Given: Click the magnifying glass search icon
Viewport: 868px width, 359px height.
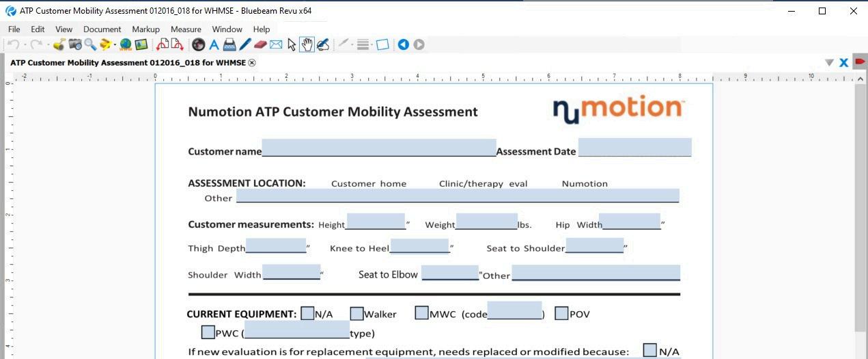Looking at the screenshot, I should click(x=90, y=44).
